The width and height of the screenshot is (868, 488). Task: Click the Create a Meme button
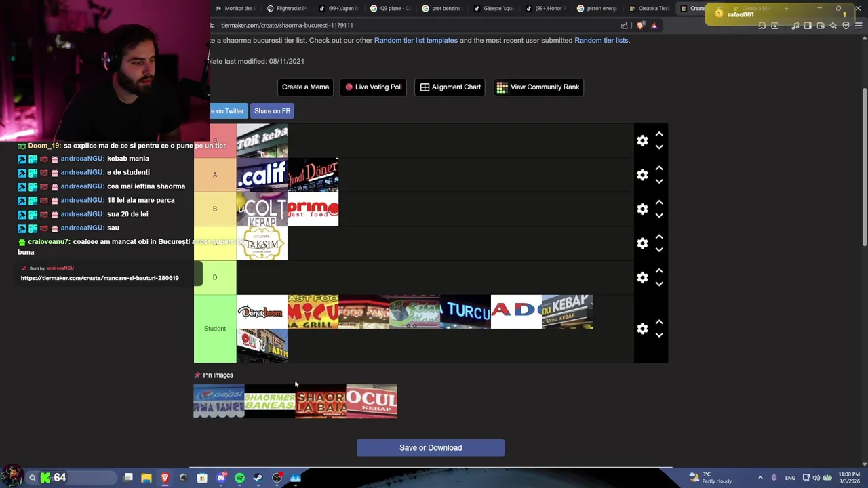[305, 87]
